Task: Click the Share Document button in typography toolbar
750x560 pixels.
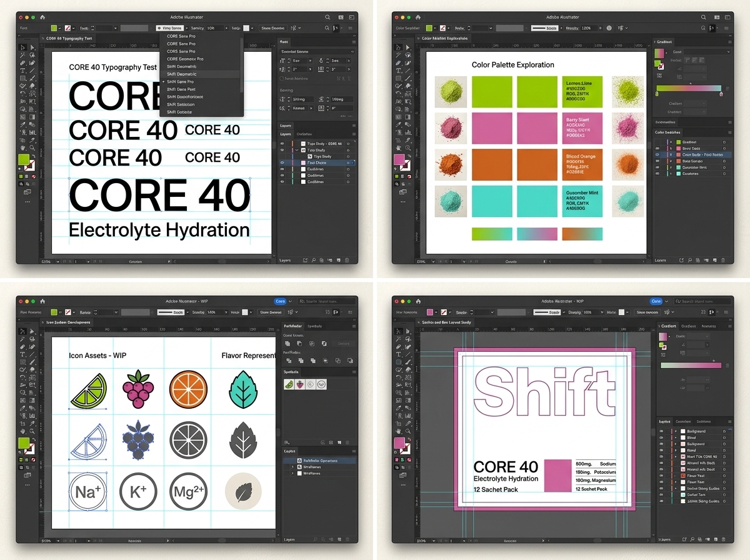Action: pyautogui.click(x=273, y=28)
